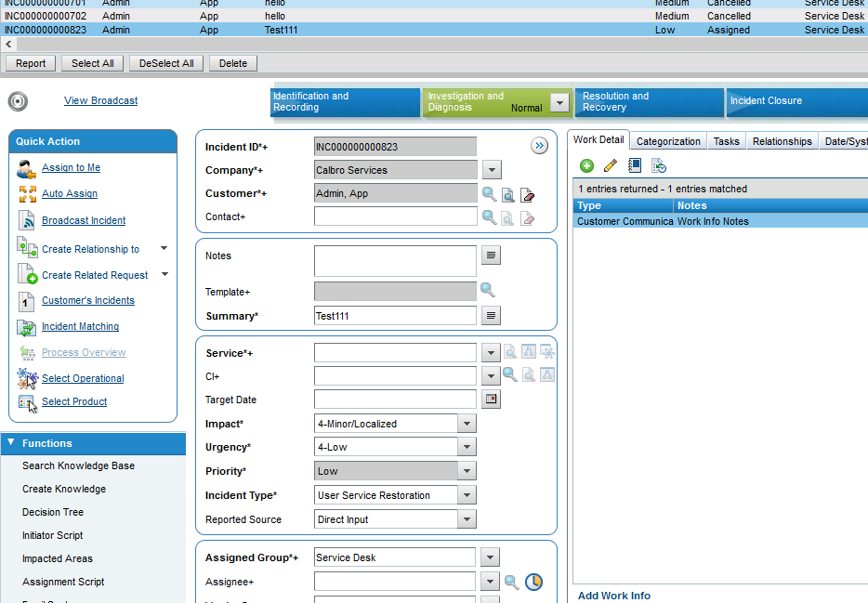Click the double-arrow expand button beside Incident ID
Image resolution: width=868 pixels, height=603 pixels.
(539, 146)
